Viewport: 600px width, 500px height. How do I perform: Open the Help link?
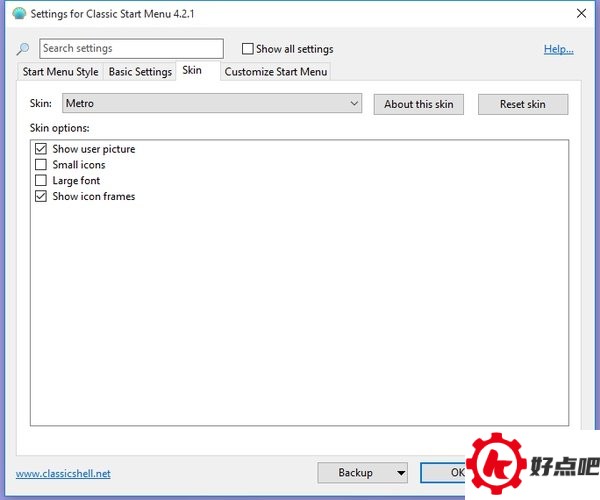[x=558, y=49]
